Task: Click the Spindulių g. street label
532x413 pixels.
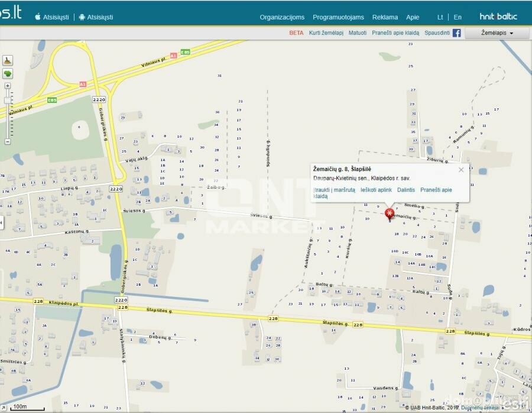Action: click(268, 153)
